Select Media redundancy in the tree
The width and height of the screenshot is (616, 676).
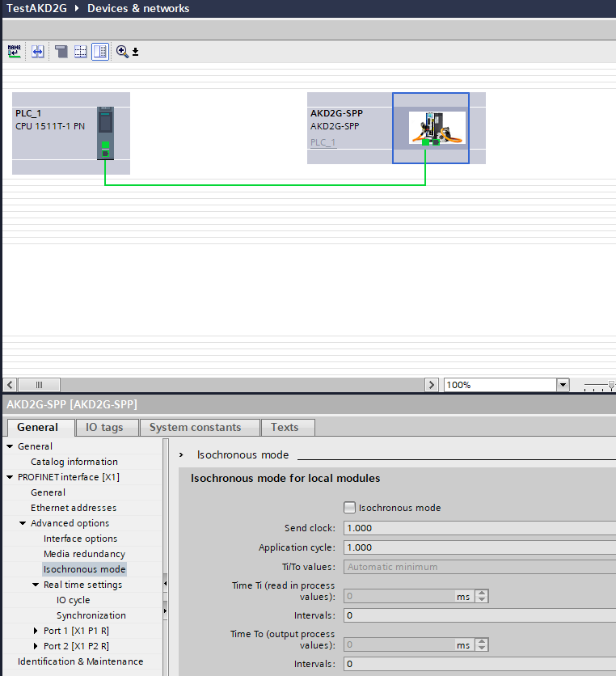(85, 554)
